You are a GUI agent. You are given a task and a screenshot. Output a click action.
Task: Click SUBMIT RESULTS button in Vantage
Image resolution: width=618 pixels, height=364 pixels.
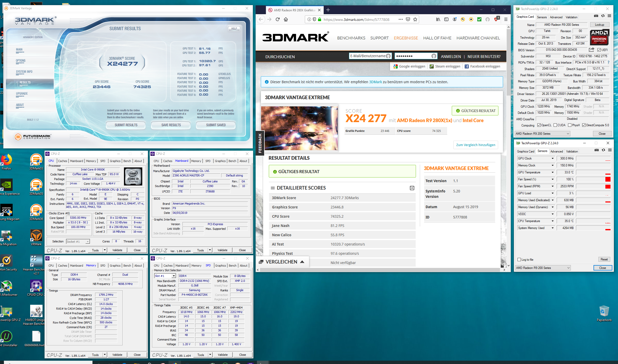click(x=126, y=125)
